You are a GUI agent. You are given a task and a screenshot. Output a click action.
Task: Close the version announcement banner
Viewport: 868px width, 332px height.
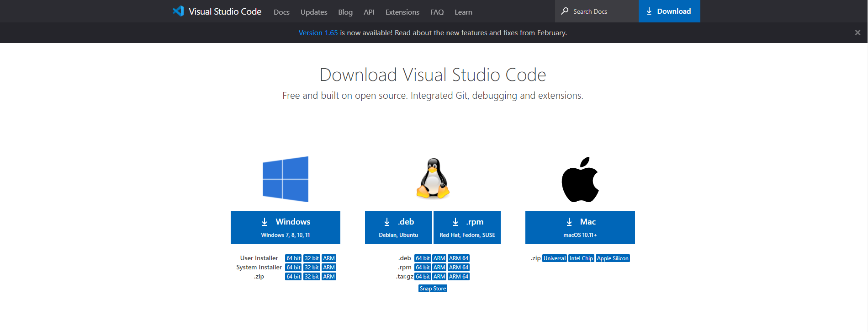(x=857, y=32)
